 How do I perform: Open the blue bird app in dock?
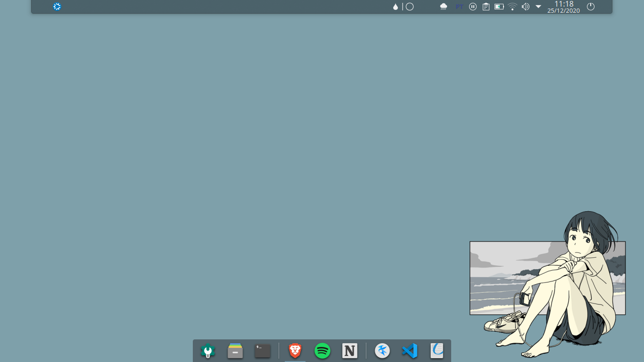pyautogui.click(x=382, y=351)
